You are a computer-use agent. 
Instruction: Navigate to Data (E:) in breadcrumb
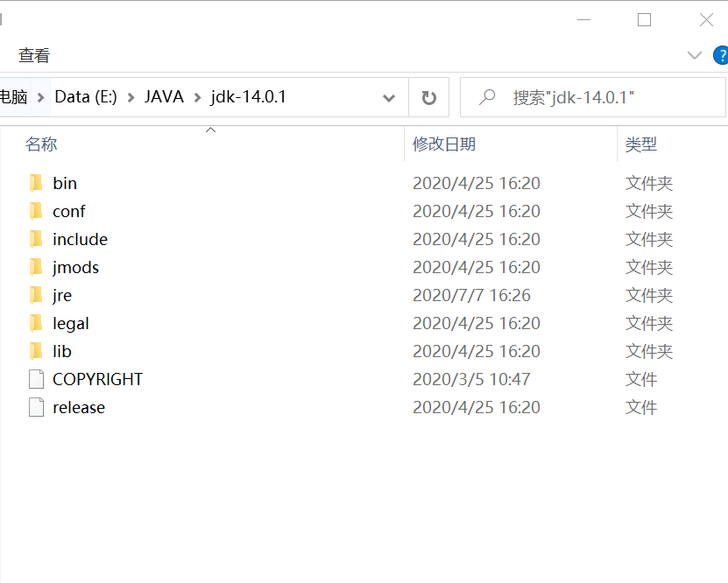86,97
